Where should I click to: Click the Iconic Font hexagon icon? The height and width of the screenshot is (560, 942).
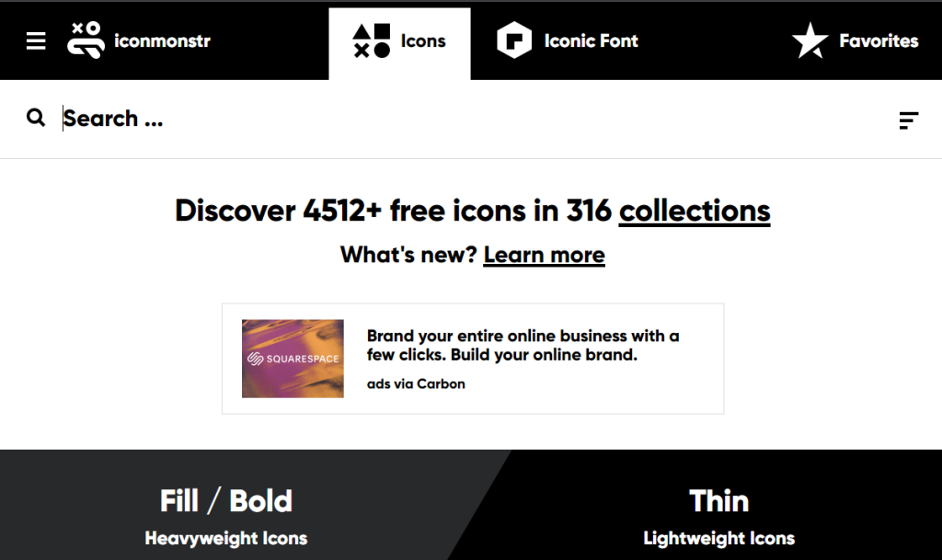pyautogui.click(x=514, y=41)
